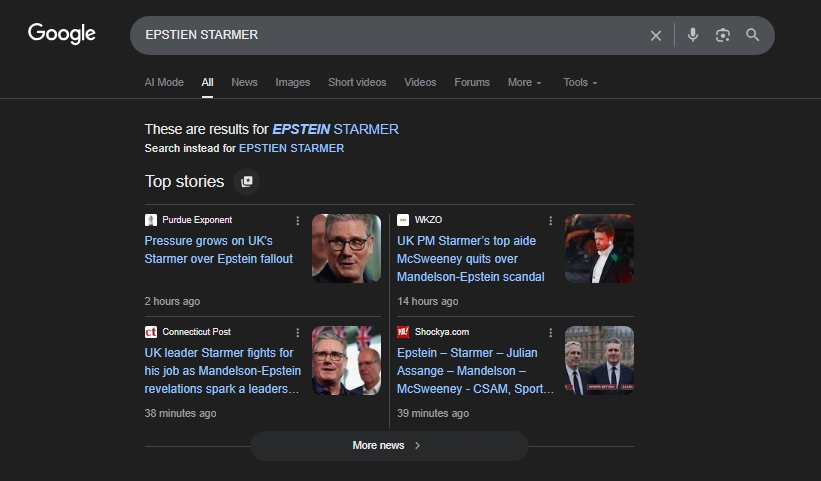Viewport: 821px width, 481px height.
Task: Open 'Pressure grows on UK's Starmer' article
Action: 219,250
